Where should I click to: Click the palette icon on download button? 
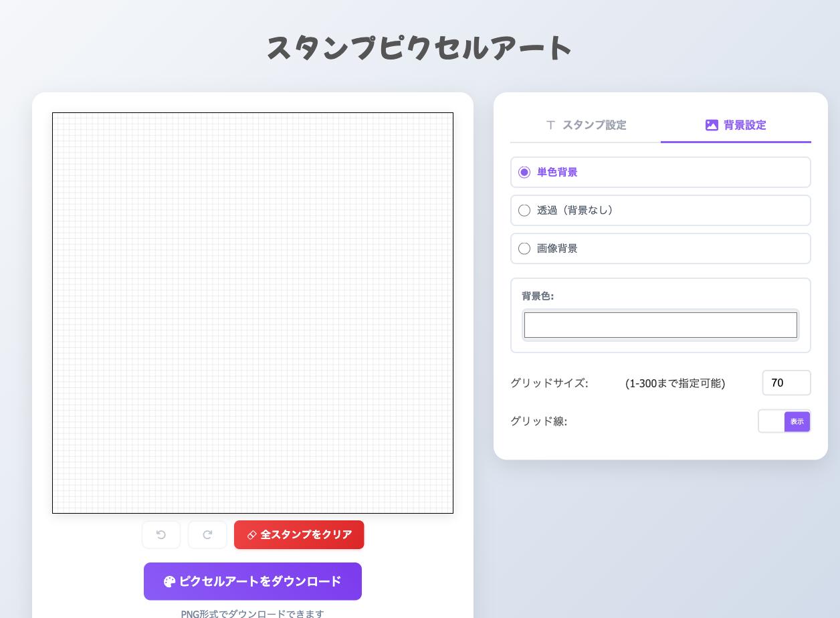(x=169, y=582)
